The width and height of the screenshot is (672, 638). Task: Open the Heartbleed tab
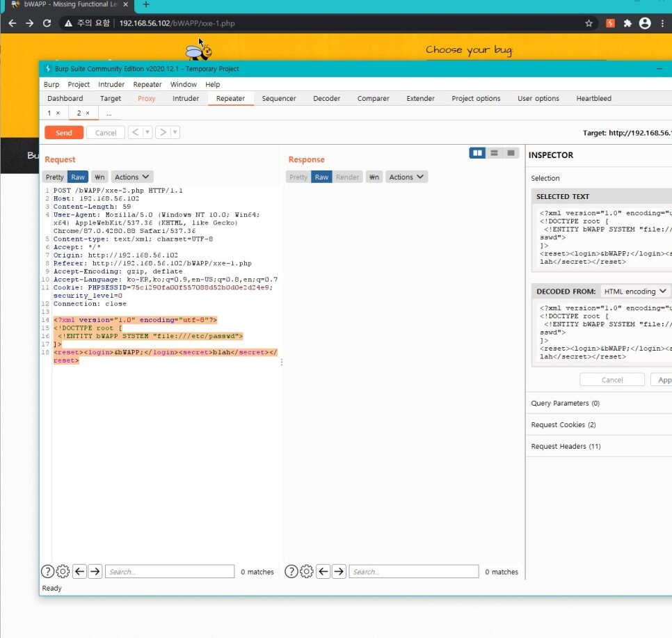pos(593,98)
